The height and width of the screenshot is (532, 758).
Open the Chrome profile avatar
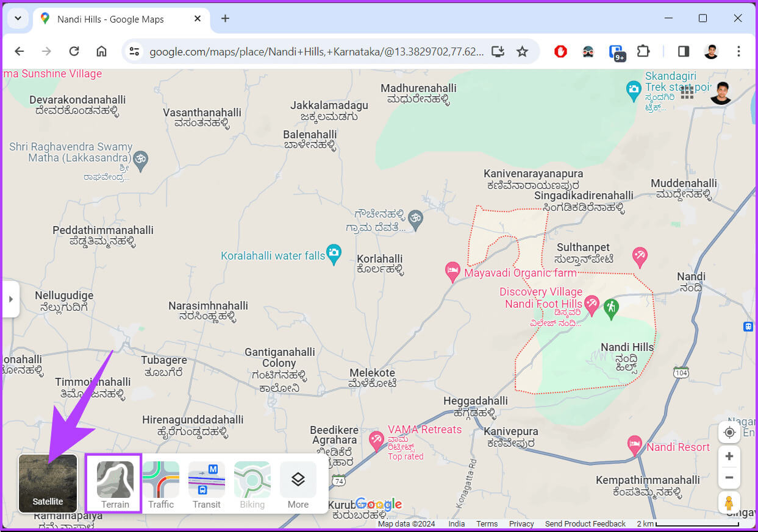point(711,51)
